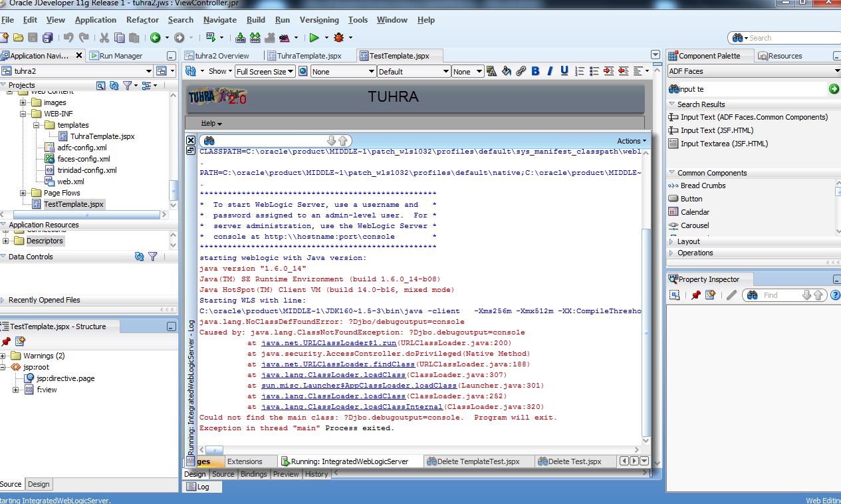Click the Make project build icon
The width and height of the screenshot is (841, 504).
240,38
